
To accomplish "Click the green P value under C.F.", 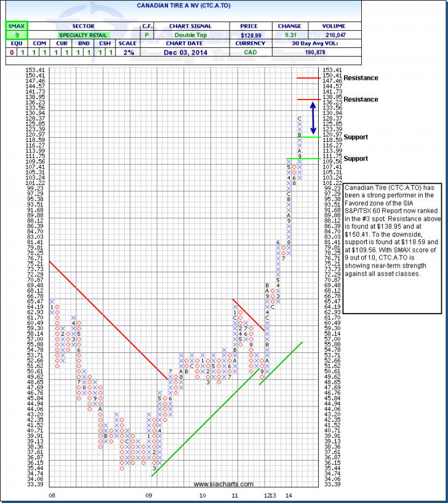I will (147, 36).
